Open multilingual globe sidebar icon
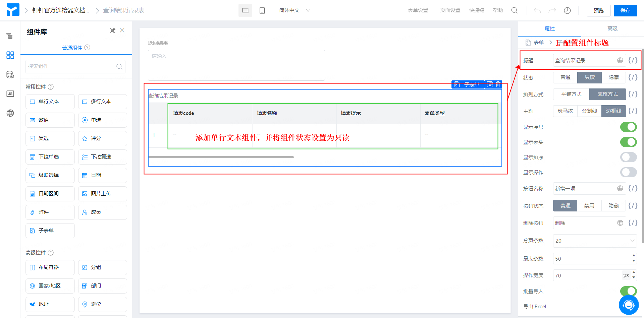 (10, 113)
